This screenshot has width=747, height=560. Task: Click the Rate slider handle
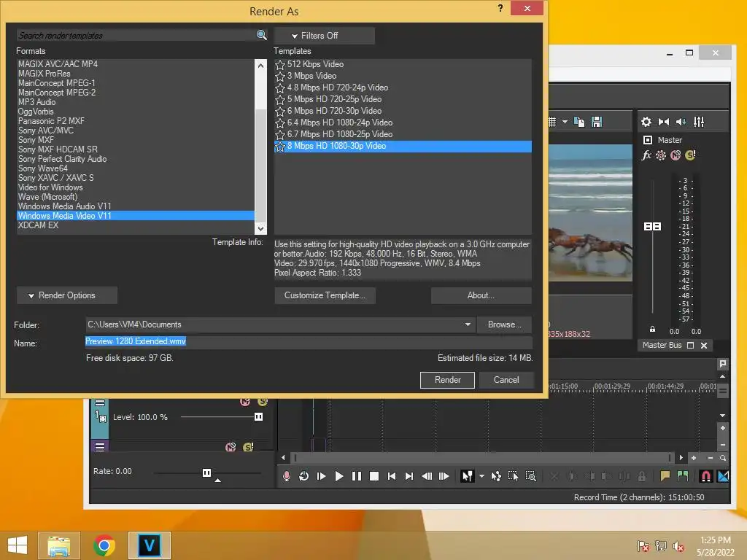coord(206,472)
